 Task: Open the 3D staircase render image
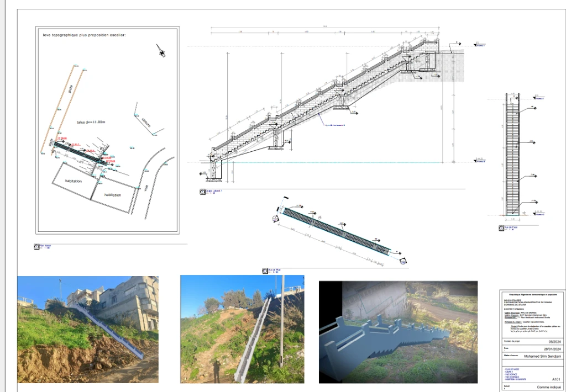pos(398,332)
